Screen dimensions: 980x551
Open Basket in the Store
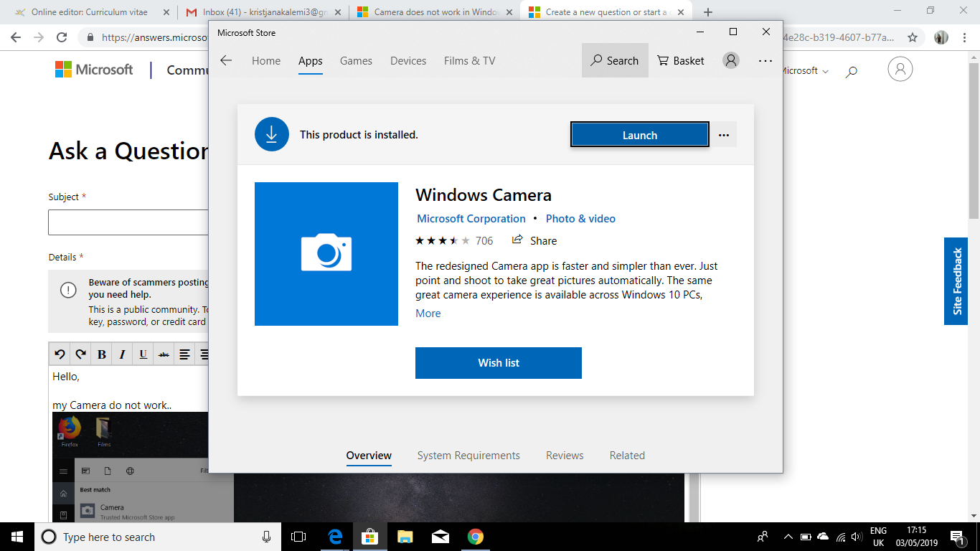681,61
